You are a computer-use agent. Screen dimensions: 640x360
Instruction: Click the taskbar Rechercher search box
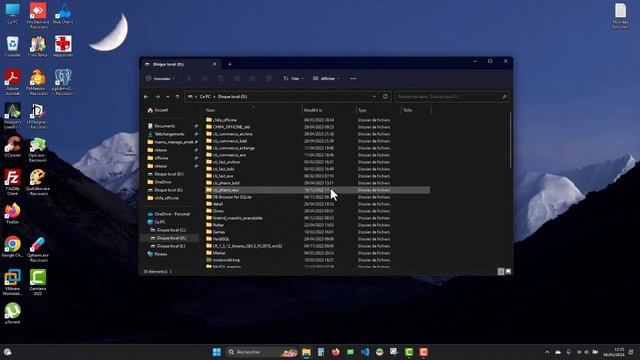[262, 352]
